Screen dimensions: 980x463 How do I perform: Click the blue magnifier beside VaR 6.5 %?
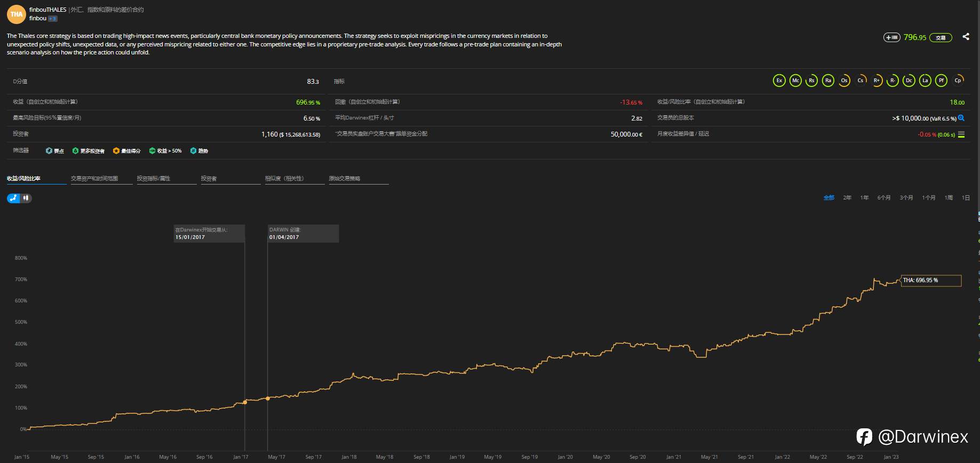[x=961, y=118]
